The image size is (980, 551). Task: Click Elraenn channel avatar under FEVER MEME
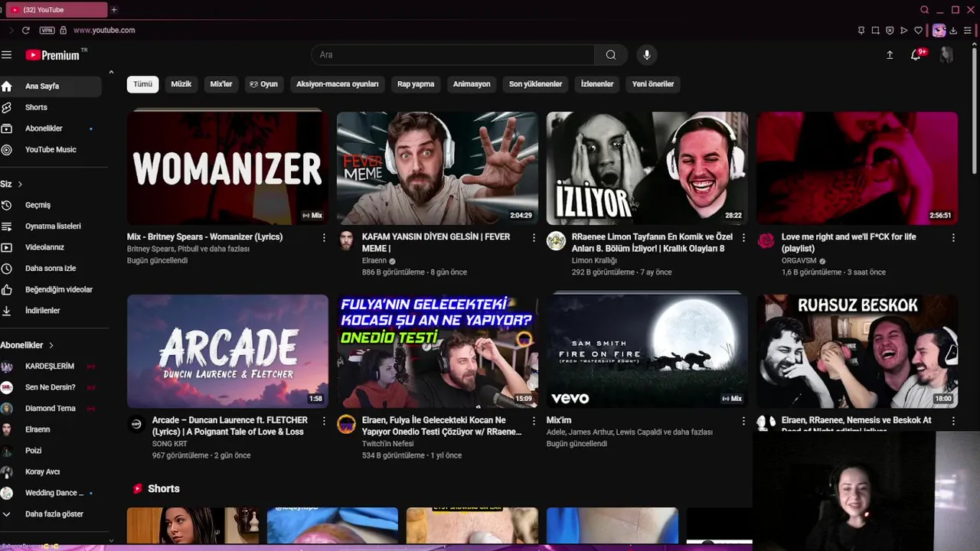click(x=347, y=241)
